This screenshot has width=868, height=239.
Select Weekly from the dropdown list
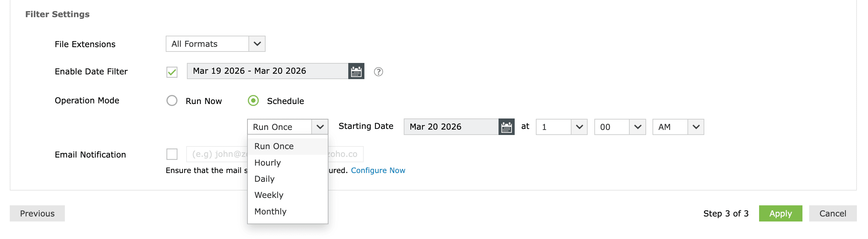click(269, 195)
